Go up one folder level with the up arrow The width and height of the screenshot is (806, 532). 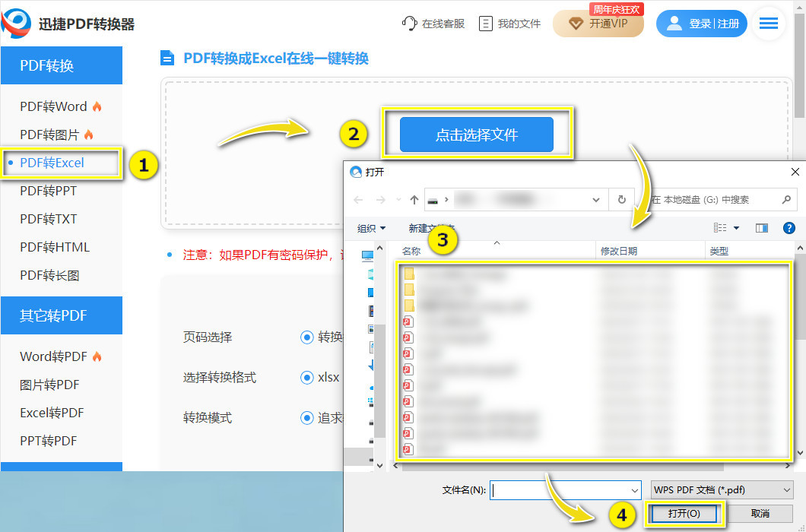tap(414, 200)
